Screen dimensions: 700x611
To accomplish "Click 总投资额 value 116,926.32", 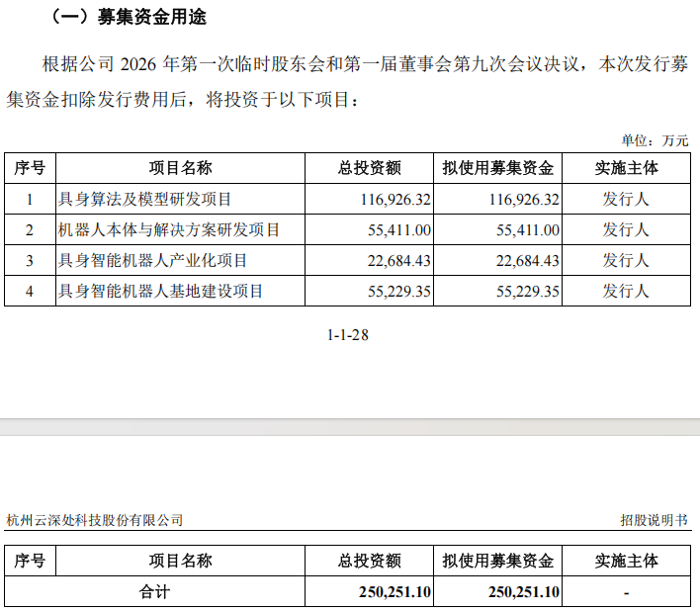I will click(395, 200).
